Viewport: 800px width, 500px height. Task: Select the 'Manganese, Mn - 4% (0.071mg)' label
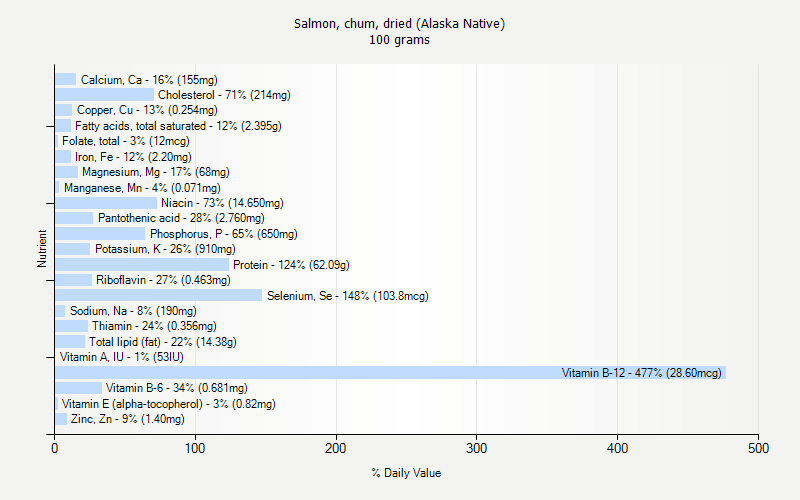tap(142, 188)
